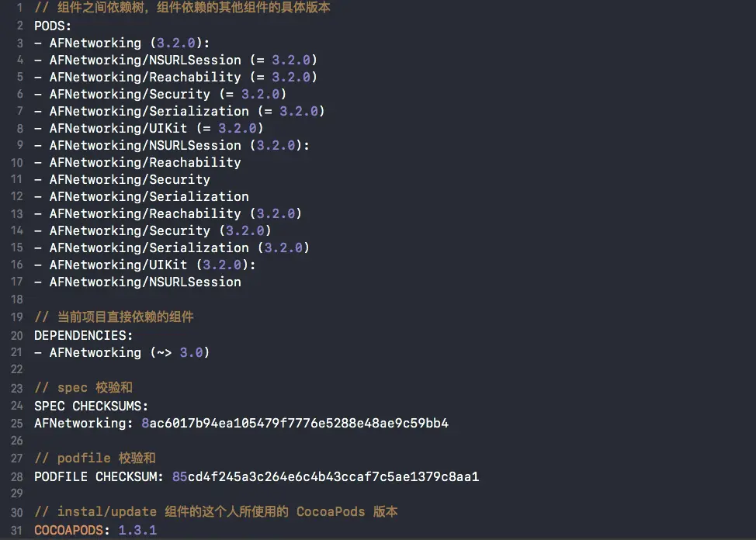Click the "AFNetworking/UIKit (= 3.2.0)" line
Image resolution: width=756 pixels, height=540 pixels.
point(148,128)
